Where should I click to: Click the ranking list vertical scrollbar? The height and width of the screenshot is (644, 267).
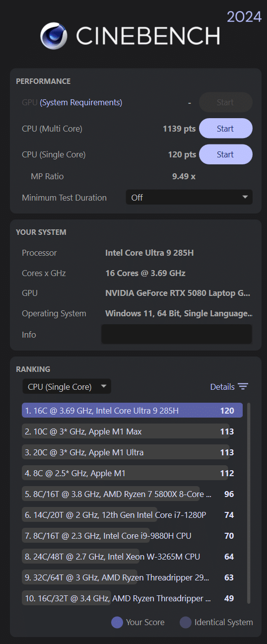(249, 502)
